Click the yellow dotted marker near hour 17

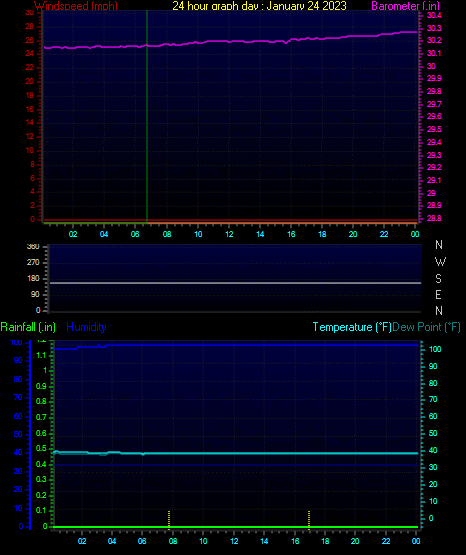coord(309,520)
